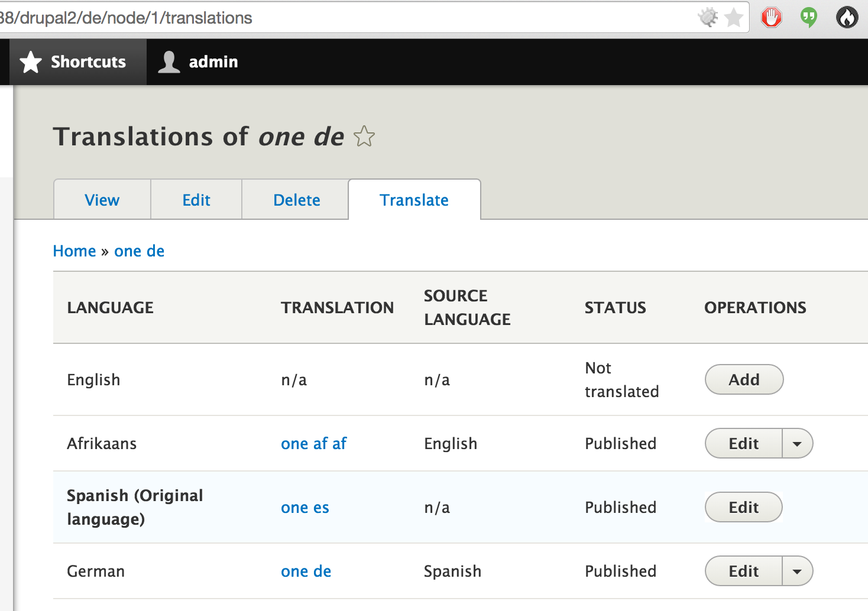Go to the Home breadcrumb link
This screenshot has height=611, width=868.
point(75,251)
